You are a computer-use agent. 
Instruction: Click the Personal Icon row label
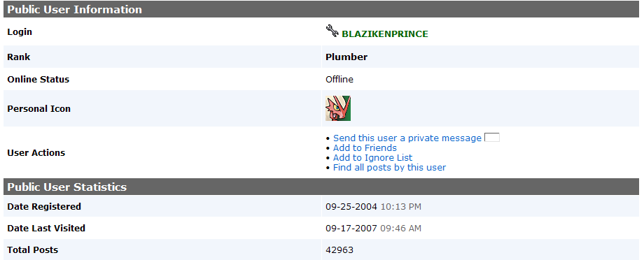tap(39, 109)
